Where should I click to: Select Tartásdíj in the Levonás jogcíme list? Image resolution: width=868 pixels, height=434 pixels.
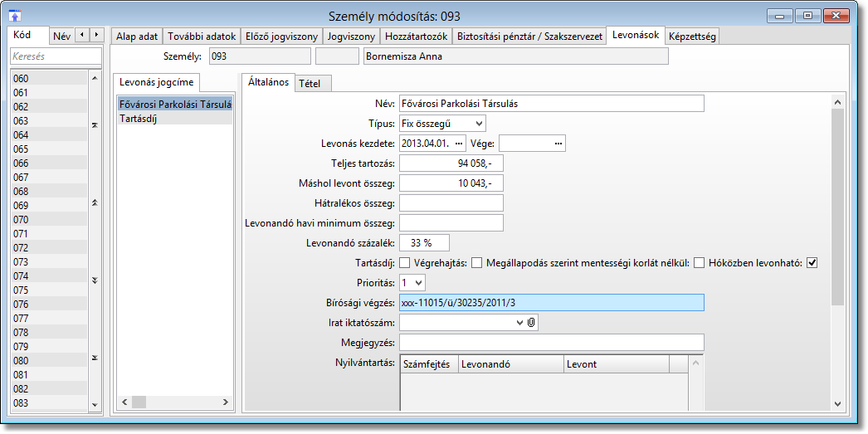175,117
